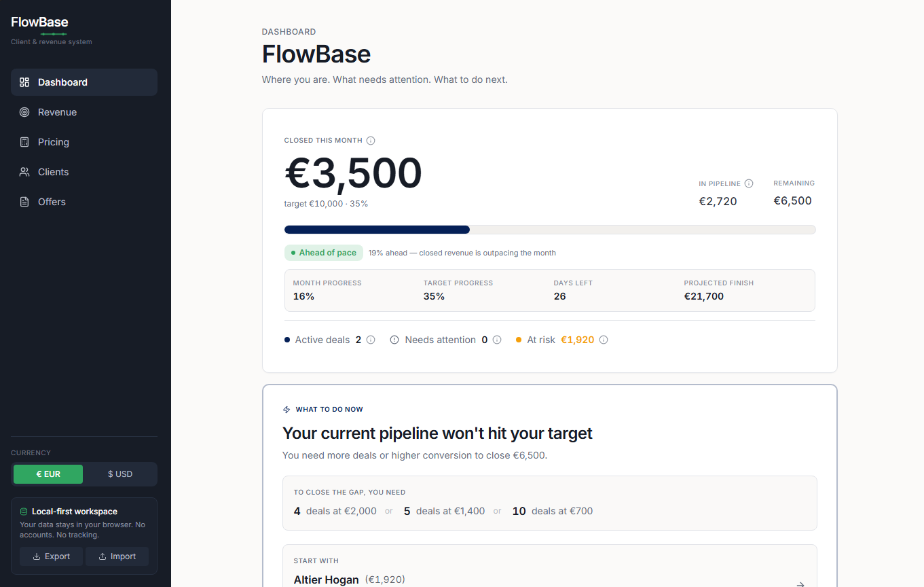The image size is (924, 587).
Task: Switch currency to EUR
Action: tap(48, 474)
